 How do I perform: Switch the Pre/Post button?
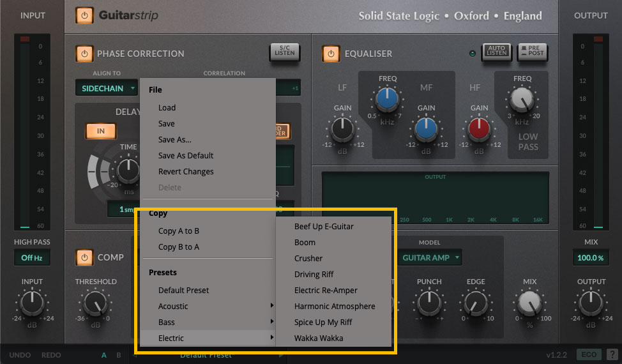pyautogui.click(x=533, y=52)
